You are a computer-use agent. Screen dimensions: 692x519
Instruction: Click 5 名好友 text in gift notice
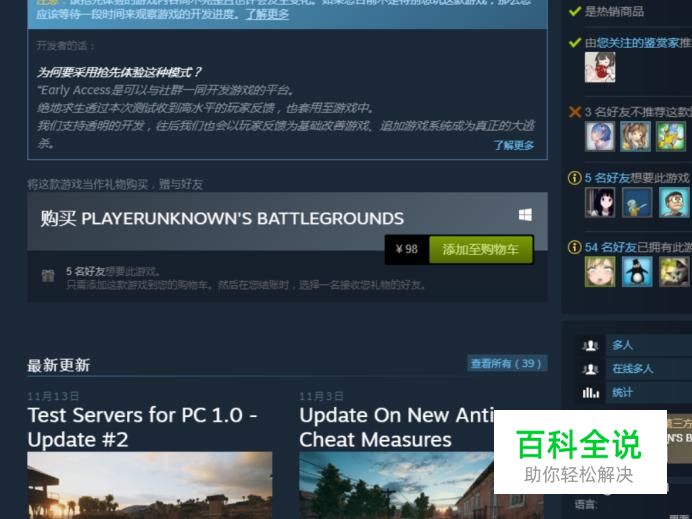pyautogui.click(x=85, y=271)
